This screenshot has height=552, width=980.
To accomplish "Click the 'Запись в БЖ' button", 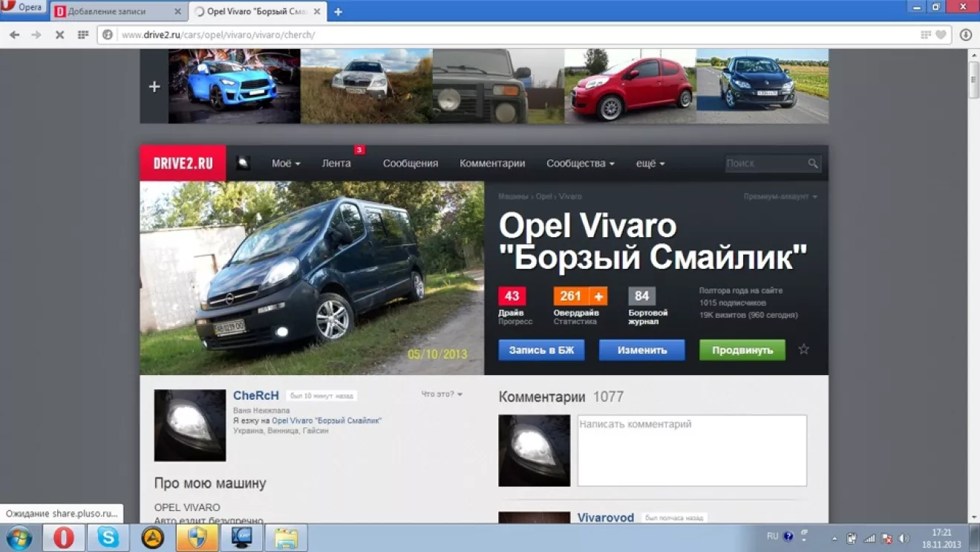I will point(541,350).
